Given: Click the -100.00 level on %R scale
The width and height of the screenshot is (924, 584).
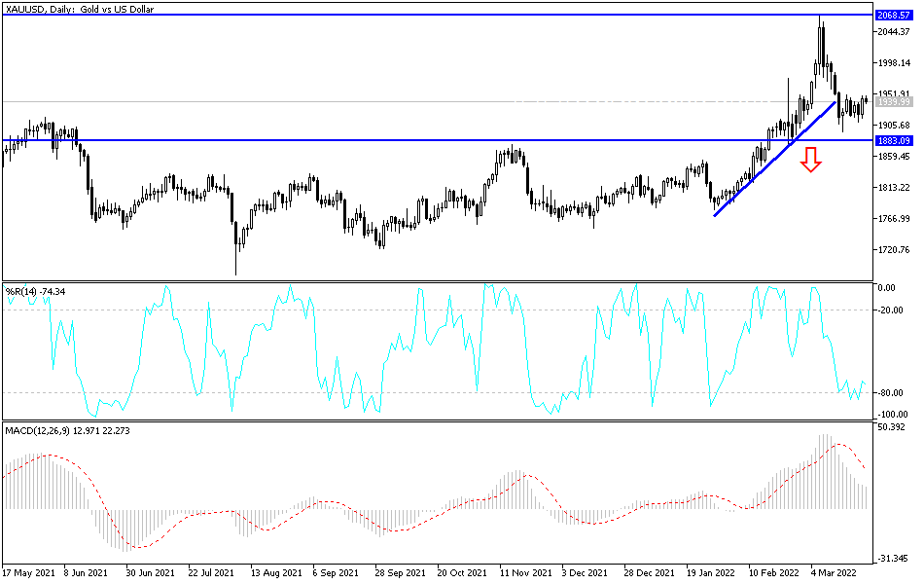Looking at the screenshot, I should pyautogui.click(x=893, y=414).
